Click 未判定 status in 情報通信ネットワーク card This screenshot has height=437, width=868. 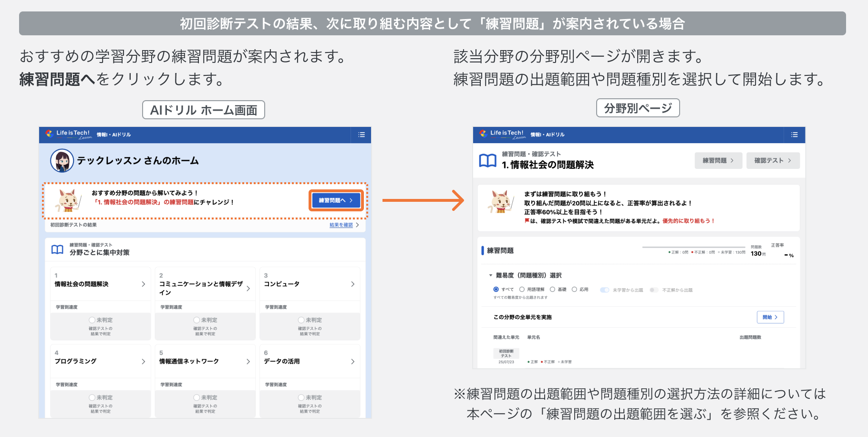click(205, 397)
